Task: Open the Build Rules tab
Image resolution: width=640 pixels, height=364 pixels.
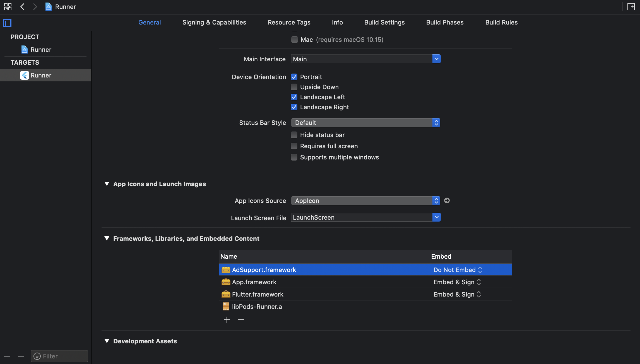Action: [x=502, y=22]
